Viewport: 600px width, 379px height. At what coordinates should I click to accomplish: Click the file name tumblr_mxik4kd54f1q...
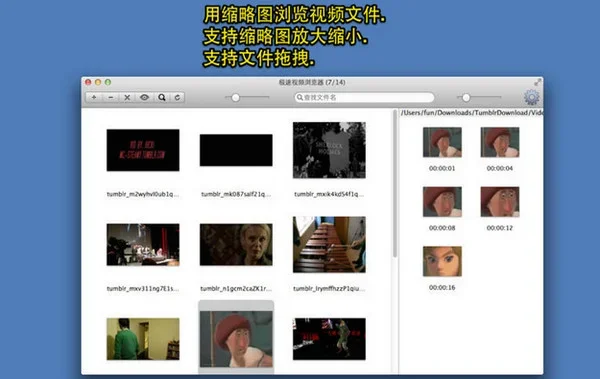click(x=329, y=194)
